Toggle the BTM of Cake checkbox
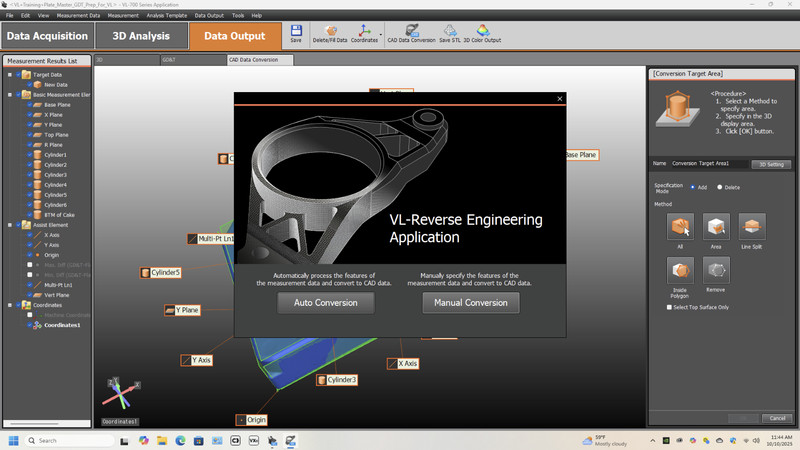 [30, 215]
